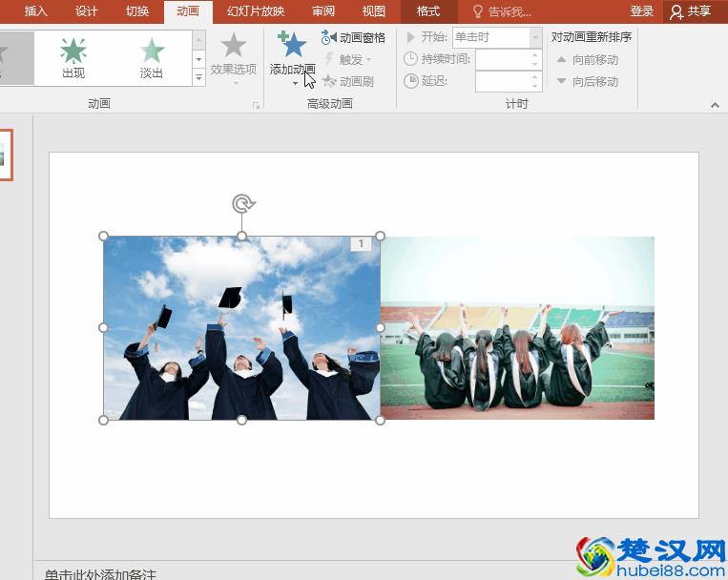Open the 格式 format tab
This screenshot has height=580, width=728.
(428, 11)
